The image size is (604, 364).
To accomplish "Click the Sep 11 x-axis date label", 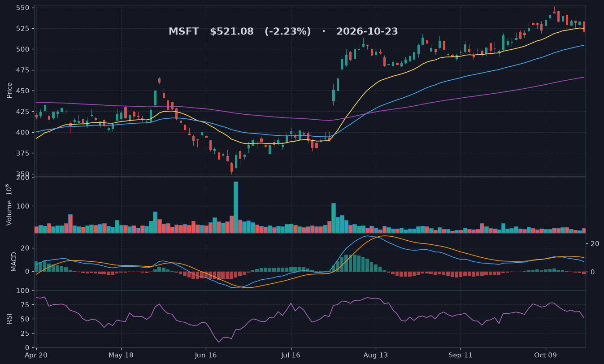I will coord(461,355).
